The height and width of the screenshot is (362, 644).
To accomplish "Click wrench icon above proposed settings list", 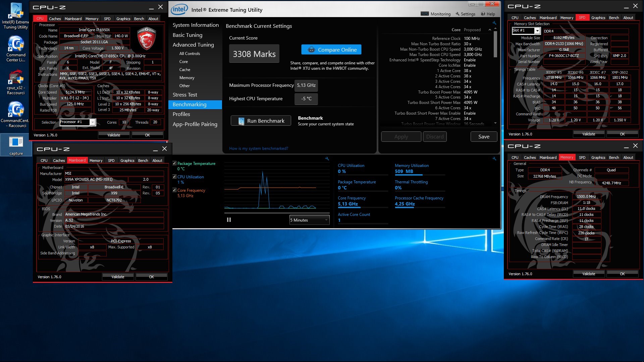I will (x=494, y=23).
